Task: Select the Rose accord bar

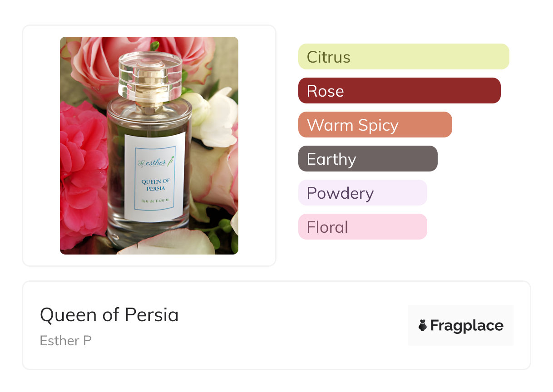Action: 399,91
